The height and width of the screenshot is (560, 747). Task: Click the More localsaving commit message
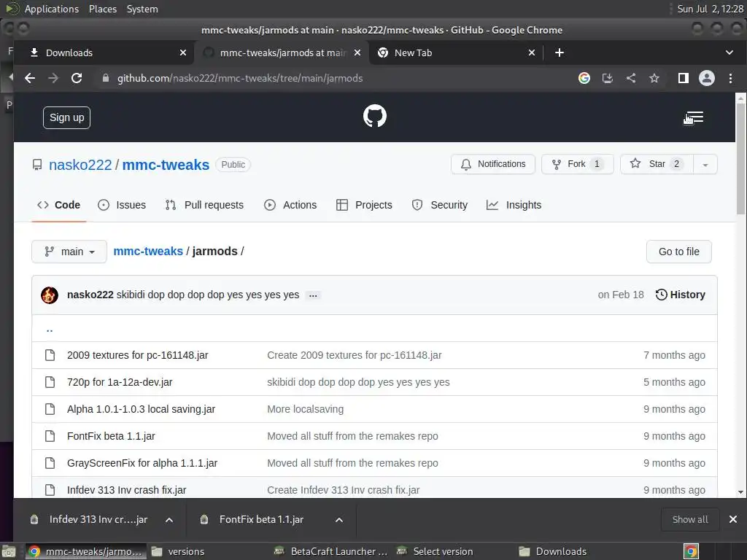306,410
